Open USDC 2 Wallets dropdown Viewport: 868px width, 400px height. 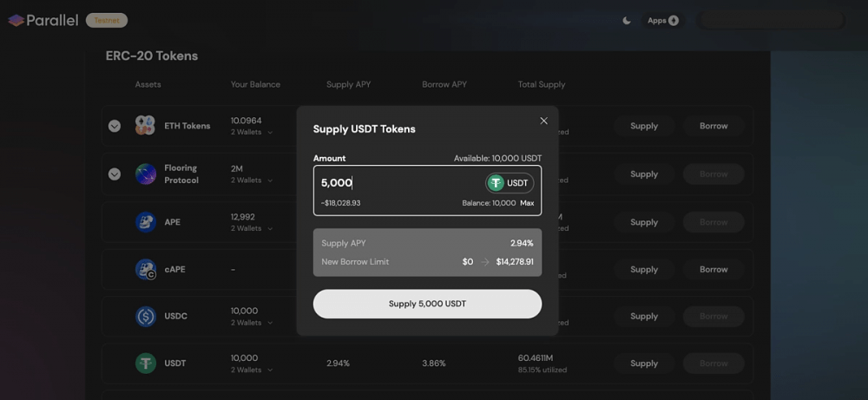coord(252,323)
